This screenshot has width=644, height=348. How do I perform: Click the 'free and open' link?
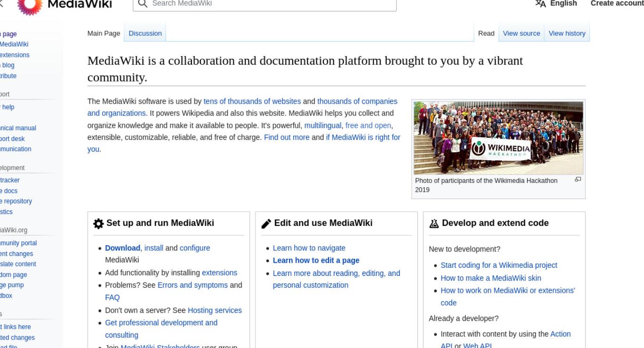[x=369, y=125]
